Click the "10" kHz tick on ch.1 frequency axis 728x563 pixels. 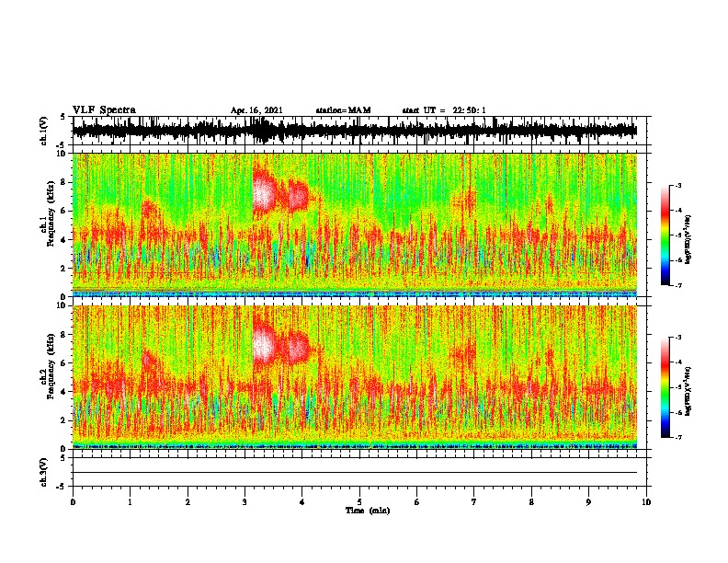(63, 154)
